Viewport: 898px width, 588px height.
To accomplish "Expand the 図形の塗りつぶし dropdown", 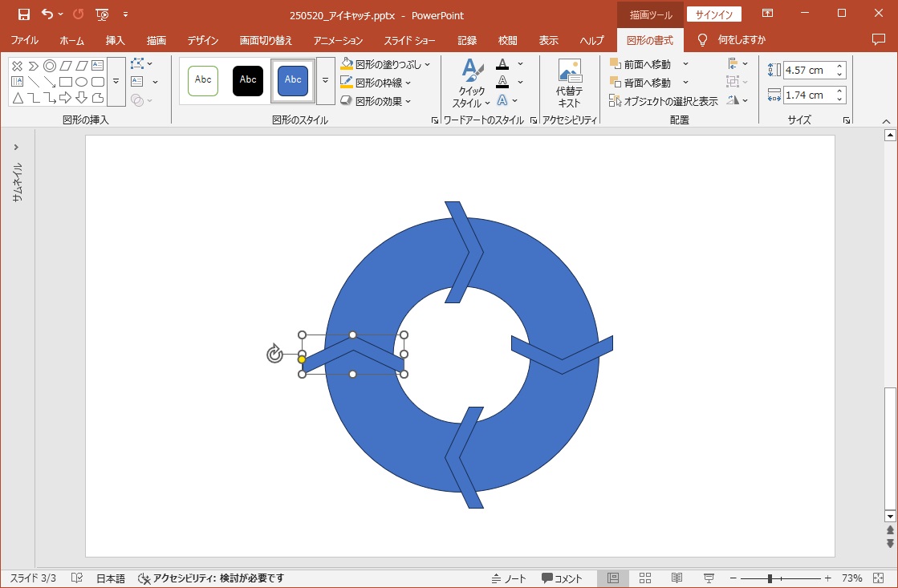I will (427, 64).
